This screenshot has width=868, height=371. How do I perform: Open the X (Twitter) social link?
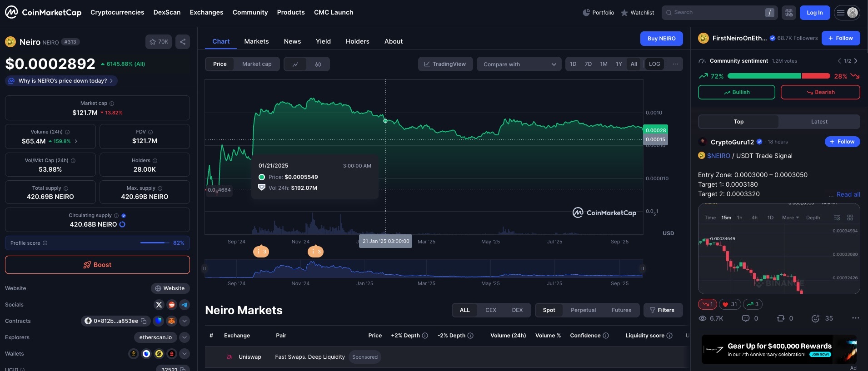[x=159, y=305]
